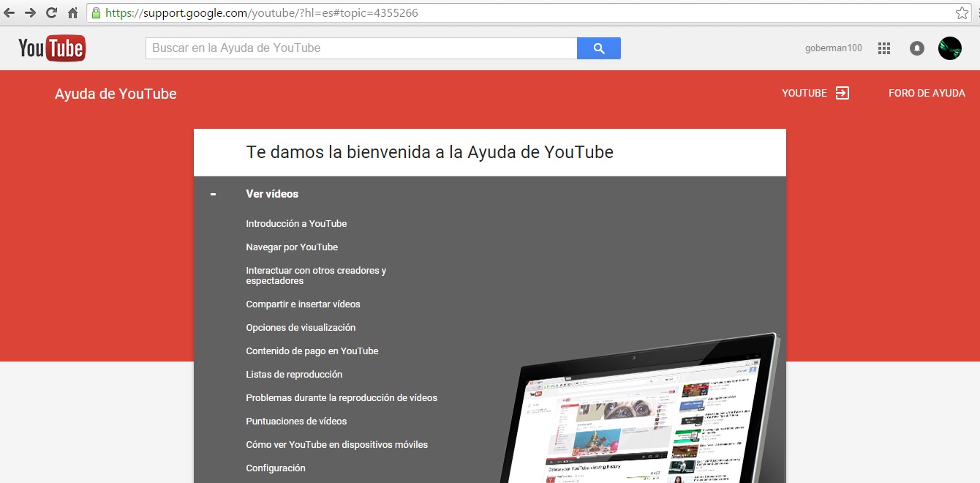The width and height of the screenshot is (980, 483).
Task: Focus the Buscar en la Ayuda search field
Action: click(x=361, y=48)
